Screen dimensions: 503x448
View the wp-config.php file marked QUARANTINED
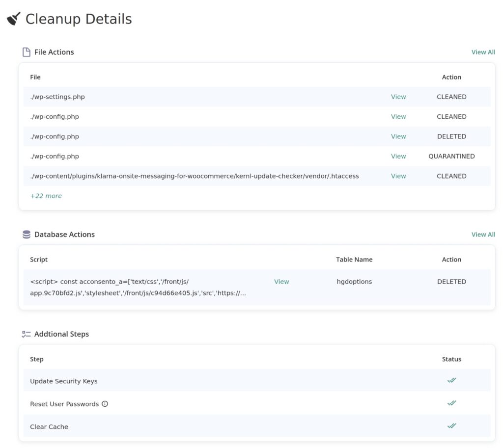coord(398,157)
